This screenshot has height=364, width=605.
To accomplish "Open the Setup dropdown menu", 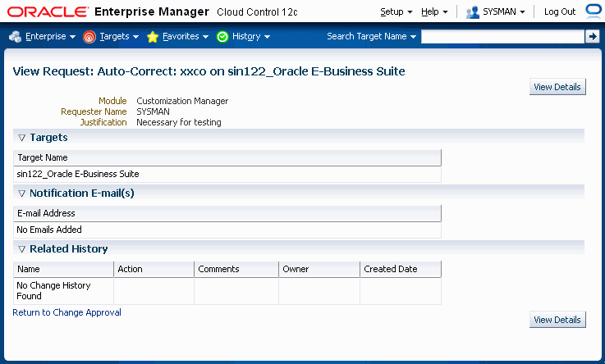I will [x=396, y=12].
